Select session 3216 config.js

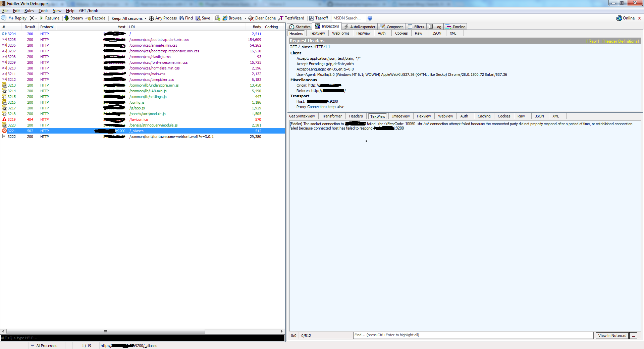click(x=143, y=102)
